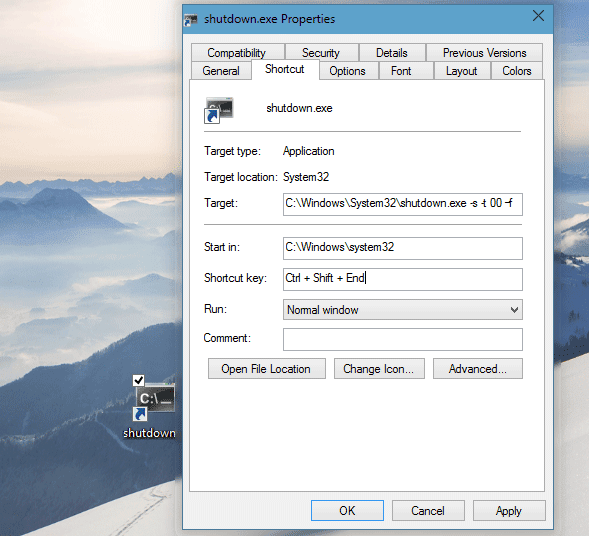Select the Shortcut tab
The width and height of the screenshot is (589, 536).
click(x=285, y=69)
